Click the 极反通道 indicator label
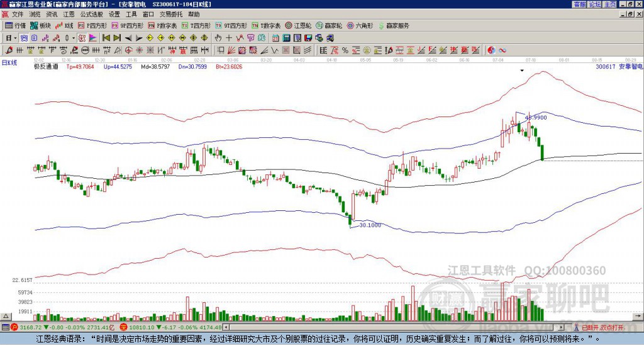Image resolution: width=644 pixels, height=345 pixels. click(46, 66)
